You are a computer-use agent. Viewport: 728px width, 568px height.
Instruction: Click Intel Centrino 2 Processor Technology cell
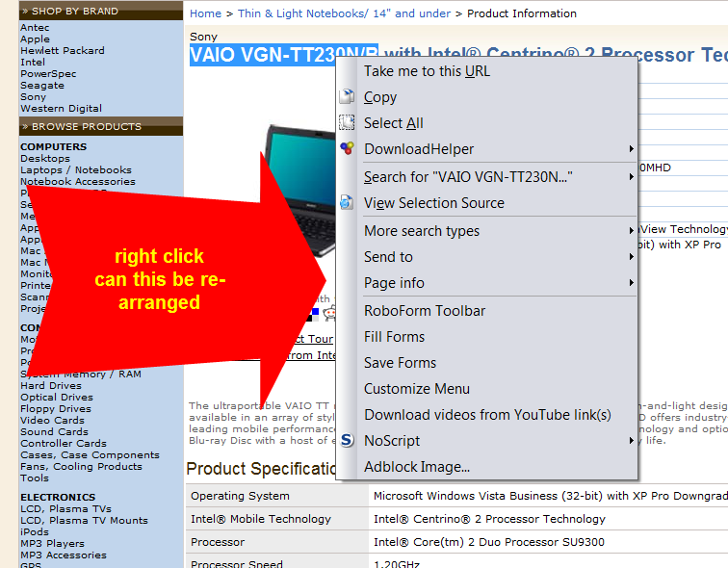coord(549,519)
